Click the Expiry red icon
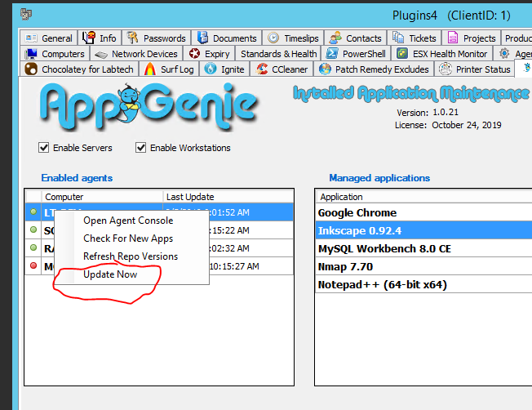The image size is (532, 410). point(194,54)
